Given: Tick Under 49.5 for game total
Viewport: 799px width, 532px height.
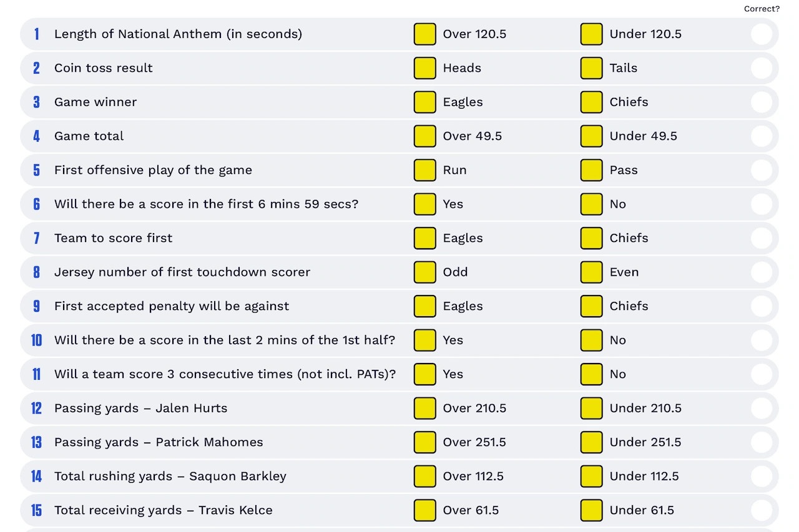Looking at the screenshot, I should 591,136.
